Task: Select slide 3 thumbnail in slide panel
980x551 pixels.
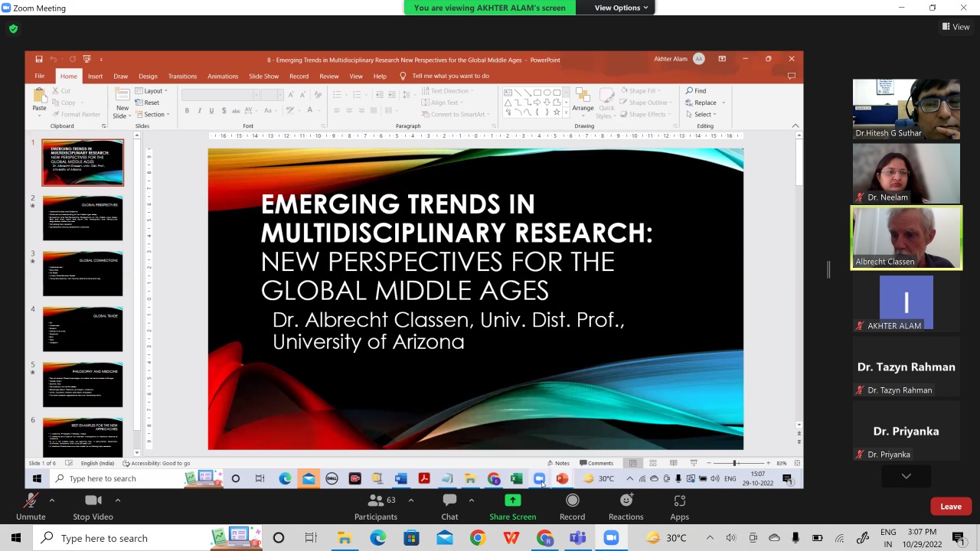Action: (x=82, y=273)
